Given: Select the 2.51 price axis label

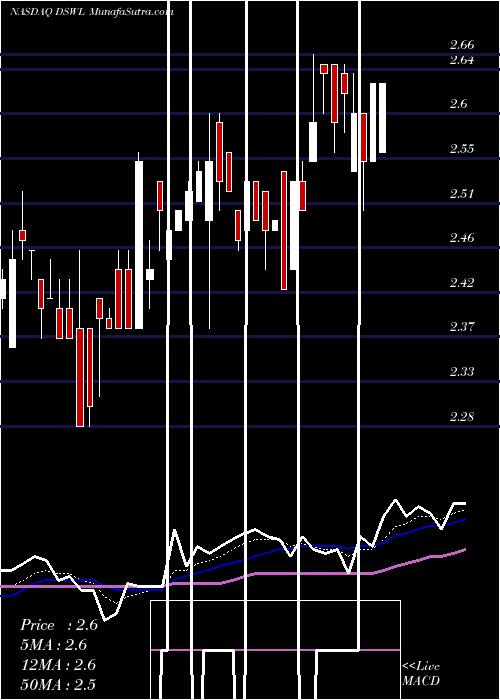Looking at the screenshot, I should [x=462, y=193].
